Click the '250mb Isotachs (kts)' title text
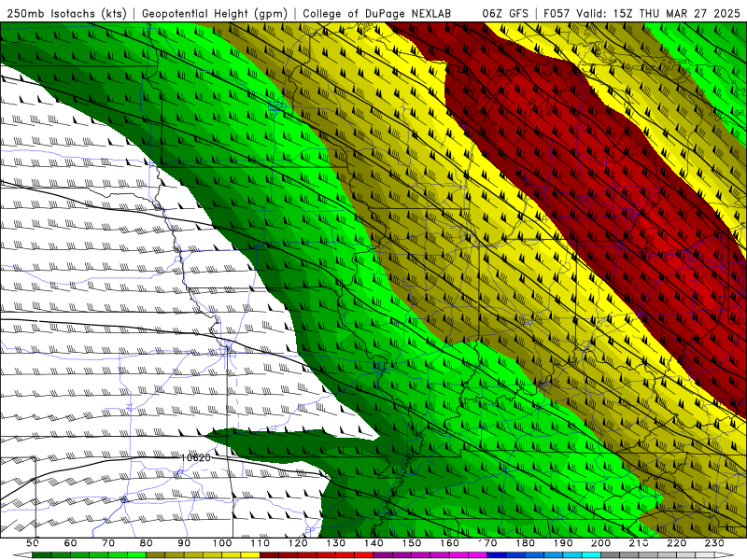The width and height of the screenshot is (747, 560). click(66, 13)
